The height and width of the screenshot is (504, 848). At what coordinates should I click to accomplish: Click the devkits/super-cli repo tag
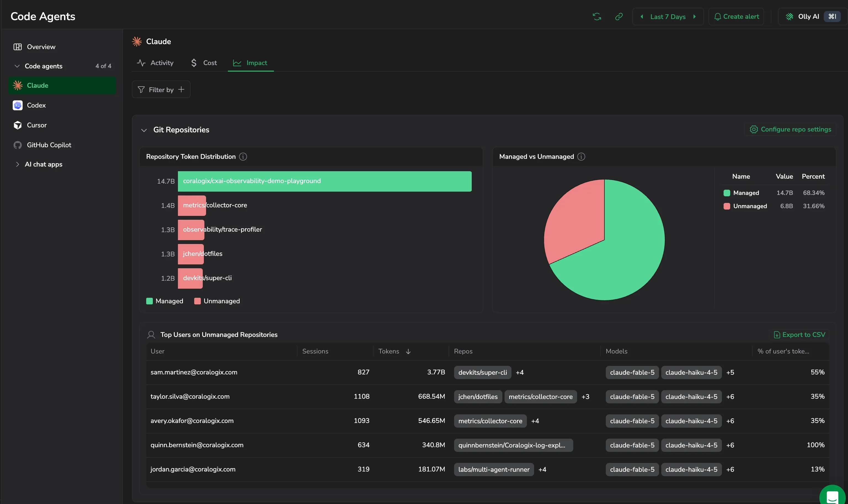[x=482, y=372]
